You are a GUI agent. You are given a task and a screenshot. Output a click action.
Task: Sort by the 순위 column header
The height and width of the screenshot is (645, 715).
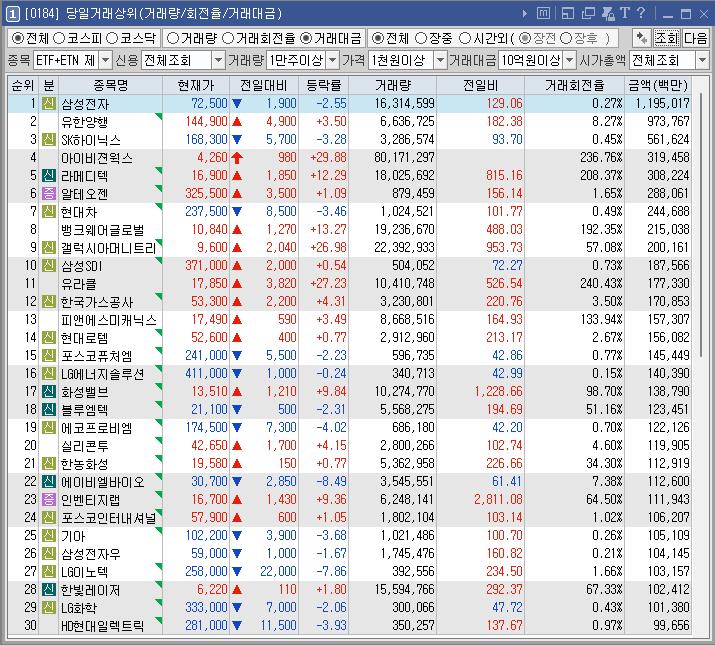[x=23, y=85]
